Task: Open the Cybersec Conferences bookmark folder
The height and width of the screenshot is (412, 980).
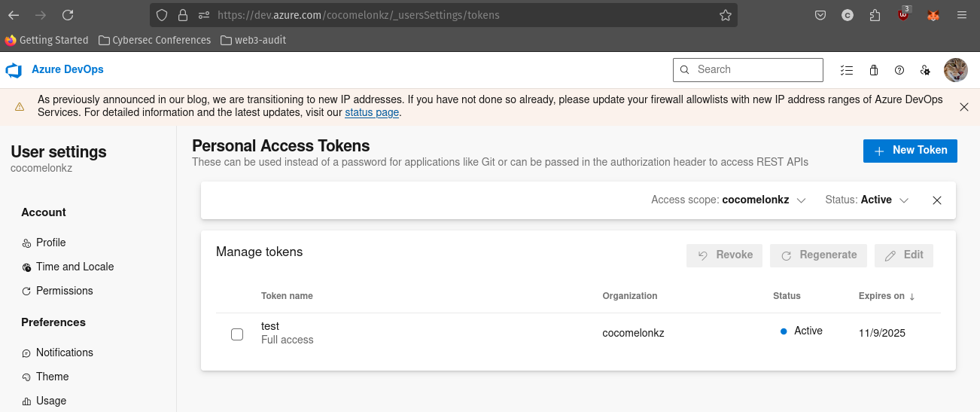Action: (155, 40)
